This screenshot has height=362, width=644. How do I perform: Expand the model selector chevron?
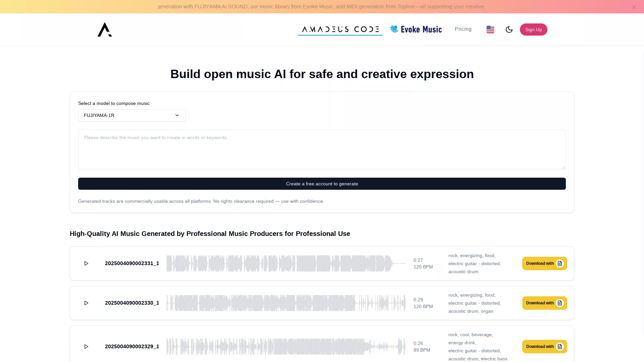[177, 115]
